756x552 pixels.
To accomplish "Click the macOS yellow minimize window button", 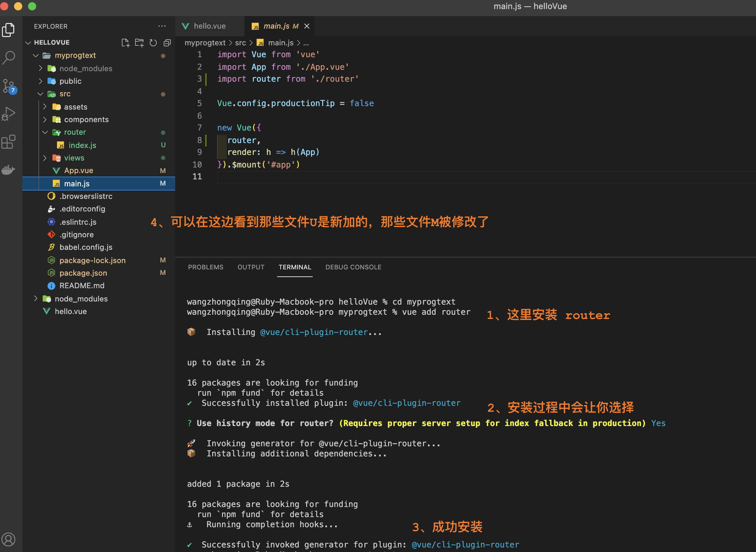I will tap(18, 6).
